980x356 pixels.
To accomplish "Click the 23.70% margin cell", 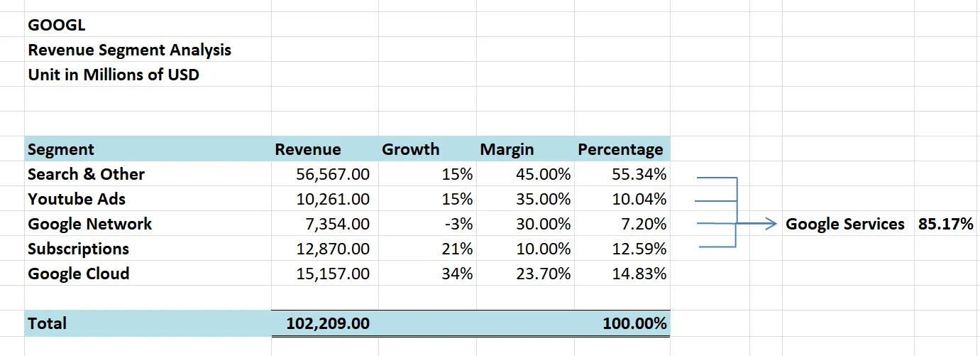I will pyautogui.click(x=525, y=274).
